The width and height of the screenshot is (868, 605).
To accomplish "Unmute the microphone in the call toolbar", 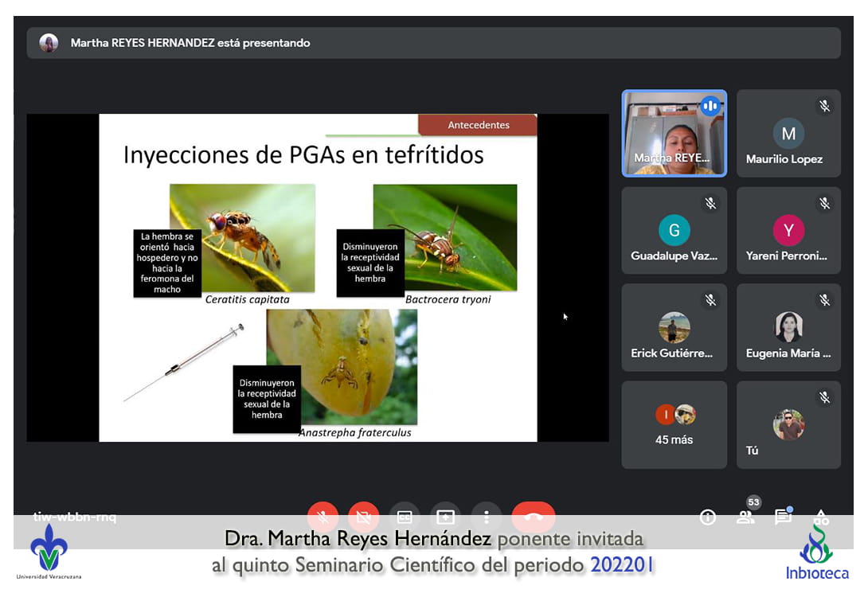I will click(323, 517).
